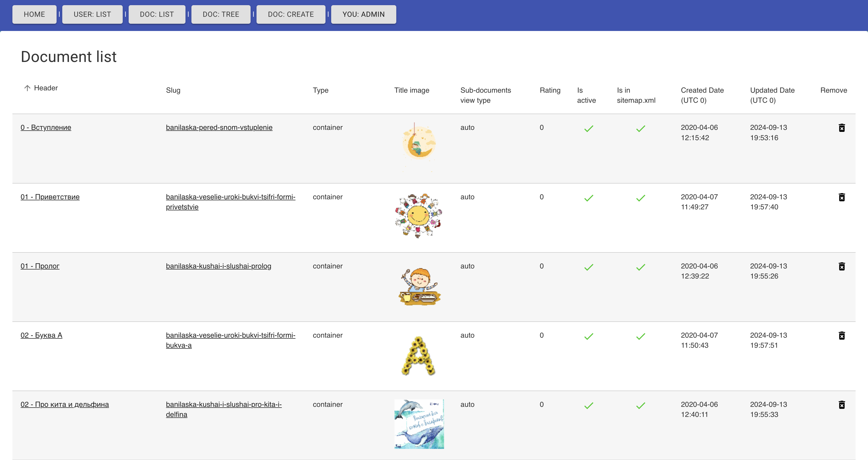Open the '01 - Приветствие' document link
Screen dimensions: 868x460
pyautogui.click(x=50, y=197)
